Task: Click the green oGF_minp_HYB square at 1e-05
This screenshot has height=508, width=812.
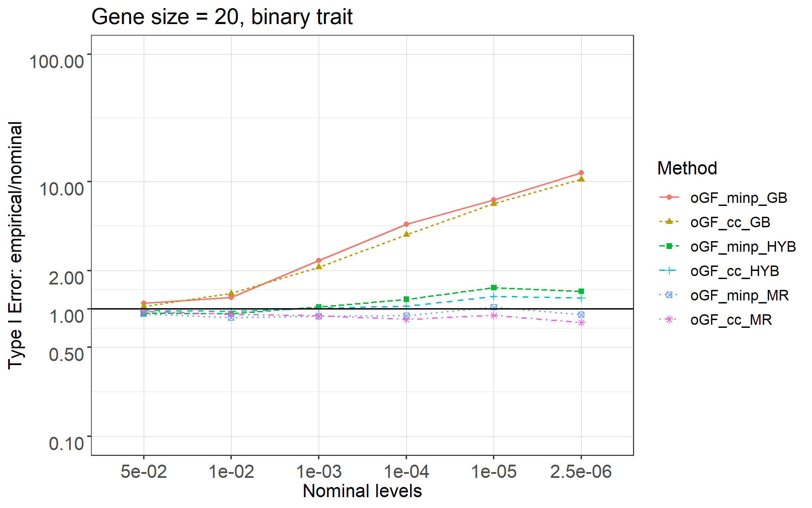Action: coord(494,288)
